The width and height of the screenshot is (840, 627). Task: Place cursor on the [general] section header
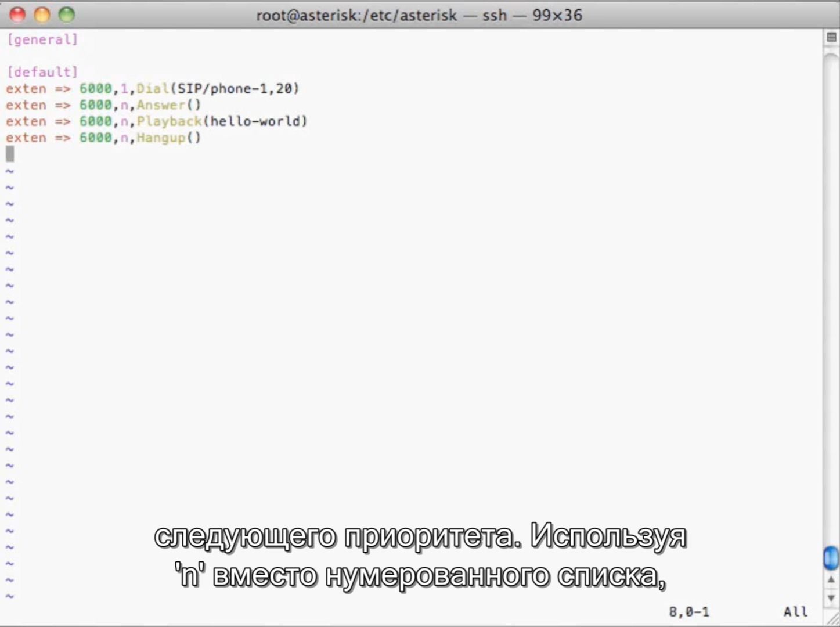[x=42, y=39]
